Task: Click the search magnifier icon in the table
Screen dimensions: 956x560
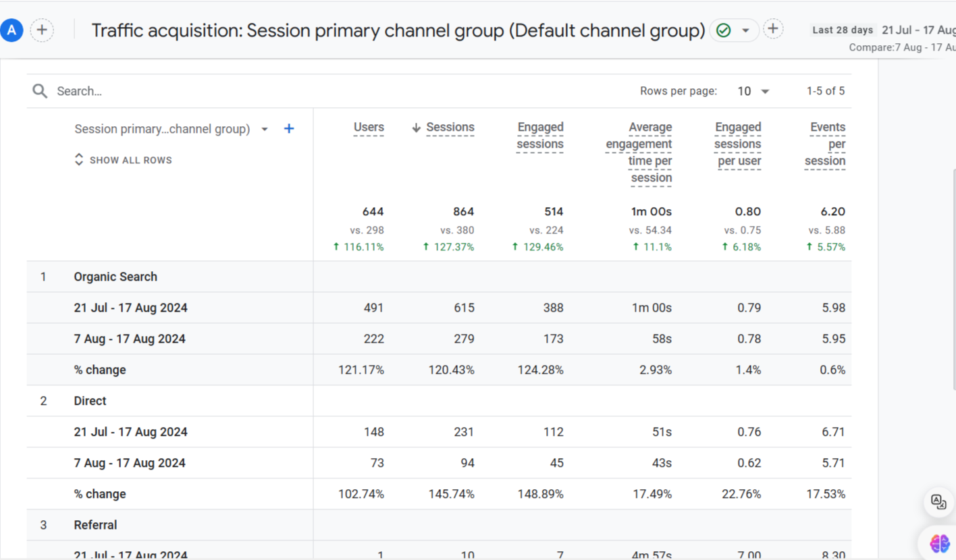Action: point(40,91)
